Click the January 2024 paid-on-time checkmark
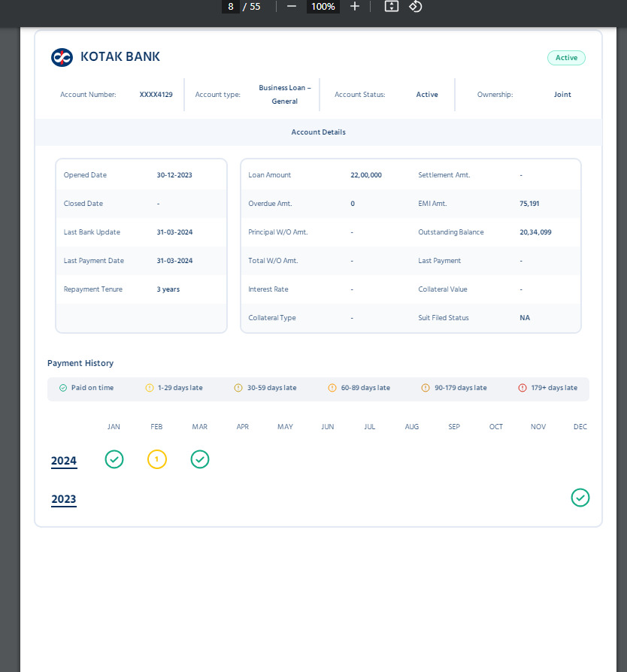Image resolution: width=627 pixels, height=672 pixels. (x=114, y=459)
